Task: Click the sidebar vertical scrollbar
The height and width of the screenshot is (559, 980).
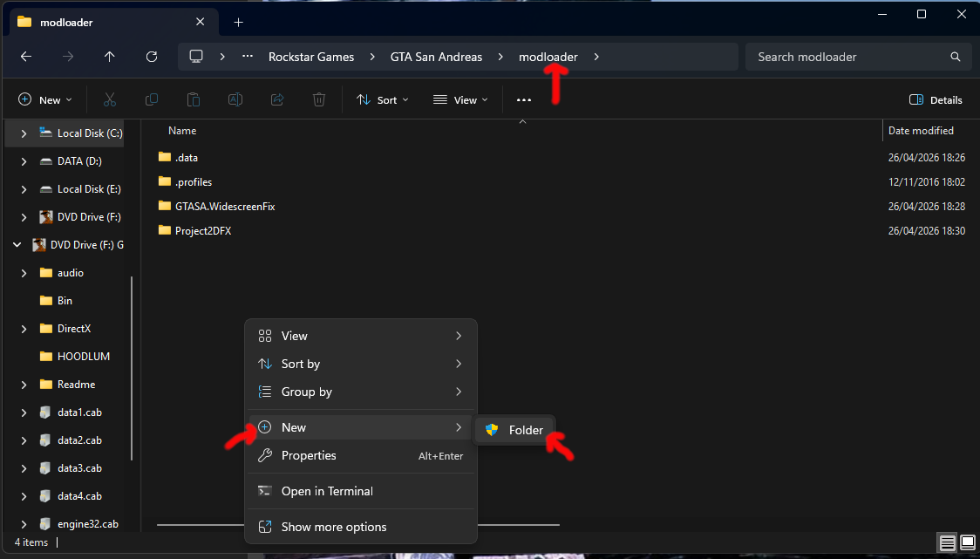Action: click(132, 369)
